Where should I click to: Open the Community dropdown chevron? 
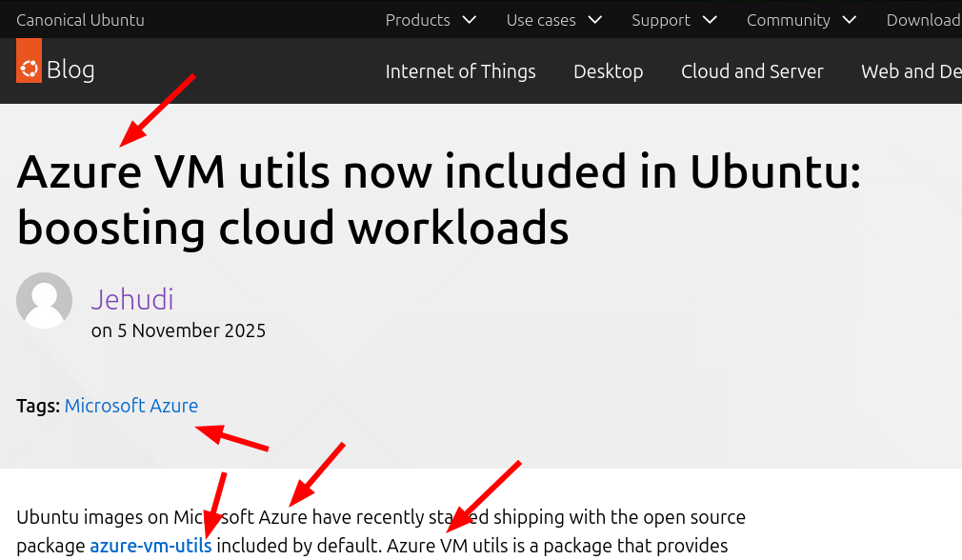[850, 20]
